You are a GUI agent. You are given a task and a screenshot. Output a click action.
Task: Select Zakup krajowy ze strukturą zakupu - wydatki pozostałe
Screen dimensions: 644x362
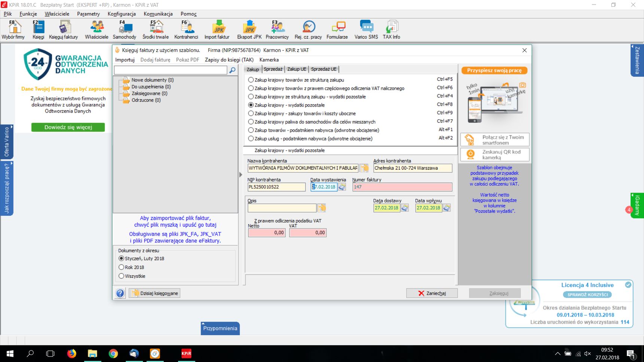pos(307,97)
